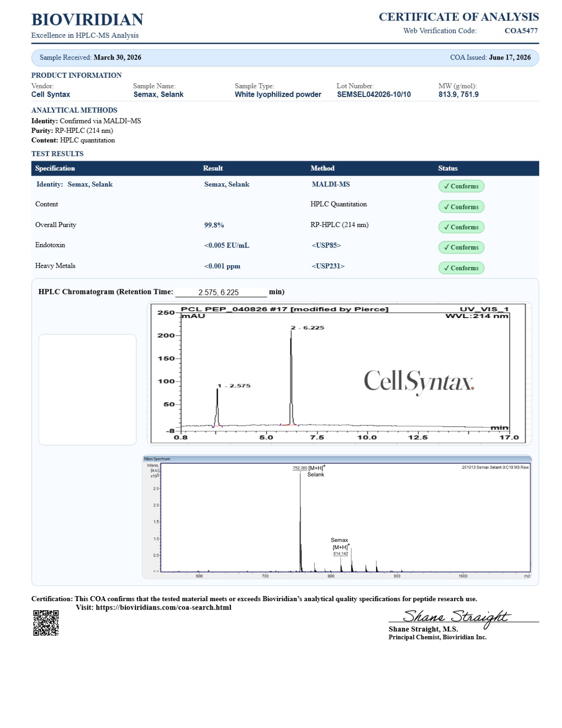Viewport: 562px width, 728px height.
Task: Click the Conforms badge in Overall Purity row
Action: tap(461, 227)
